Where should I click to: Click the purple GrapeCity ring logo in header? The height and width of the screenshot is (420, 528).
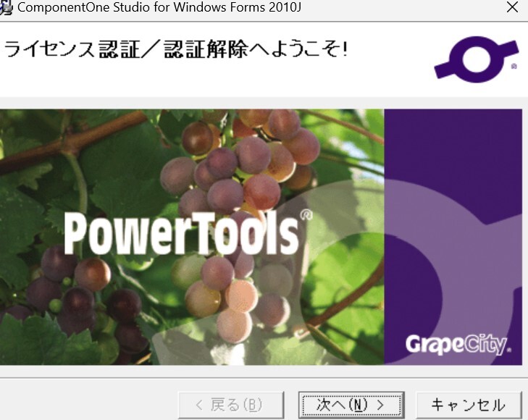(x=476, y=59)
